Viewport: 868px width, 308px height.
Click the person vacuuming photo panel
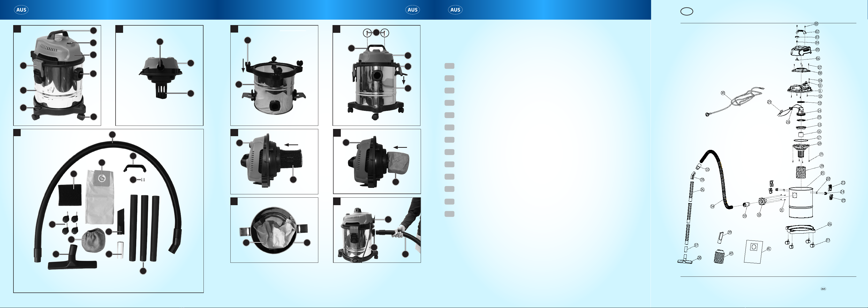(x=377, y=230)
